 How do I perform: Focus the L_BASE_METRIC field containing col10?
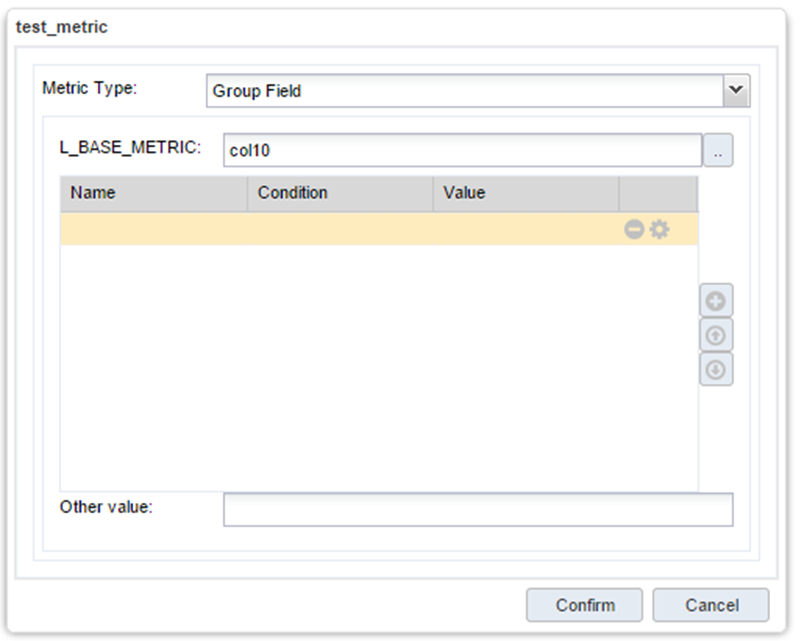(462, 151)
